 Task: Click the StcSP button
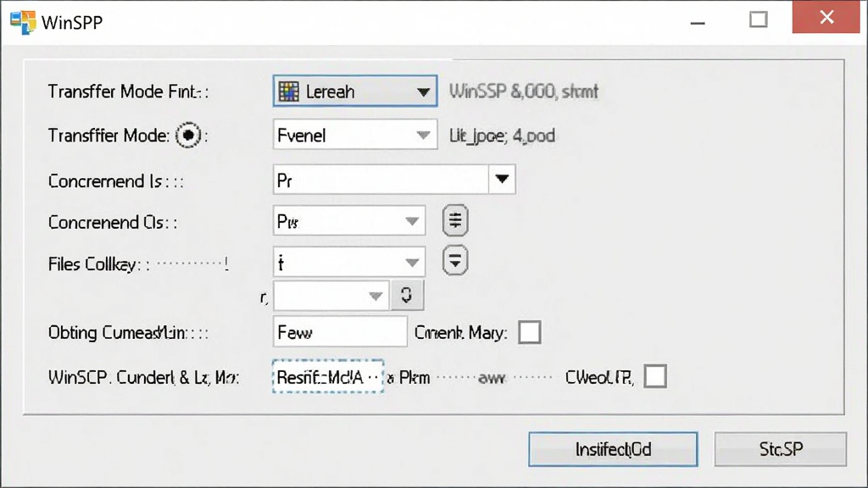pyautogui.click(x=781, y=449)
